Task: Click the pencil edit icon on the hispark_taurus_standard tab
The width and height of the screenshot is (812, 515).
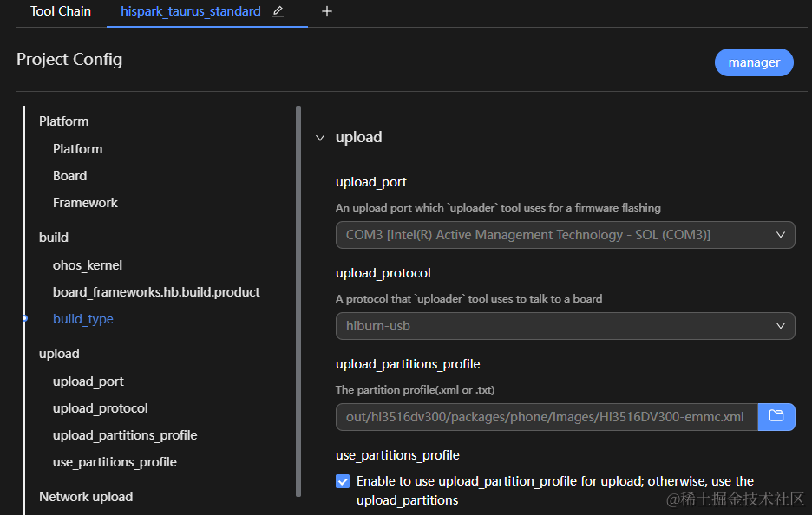Action: pyautogui.click(x=278, y=12)
